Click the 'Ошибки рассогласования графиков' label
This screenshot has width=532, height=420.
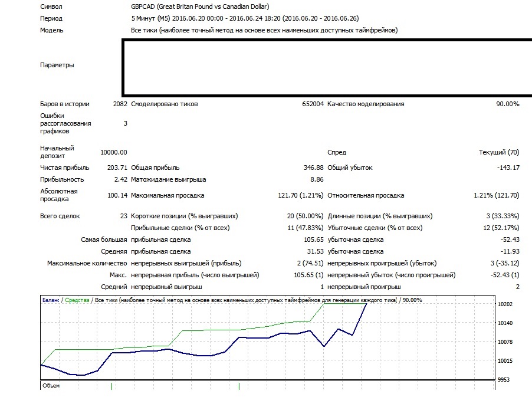click(x=65, y=123)
